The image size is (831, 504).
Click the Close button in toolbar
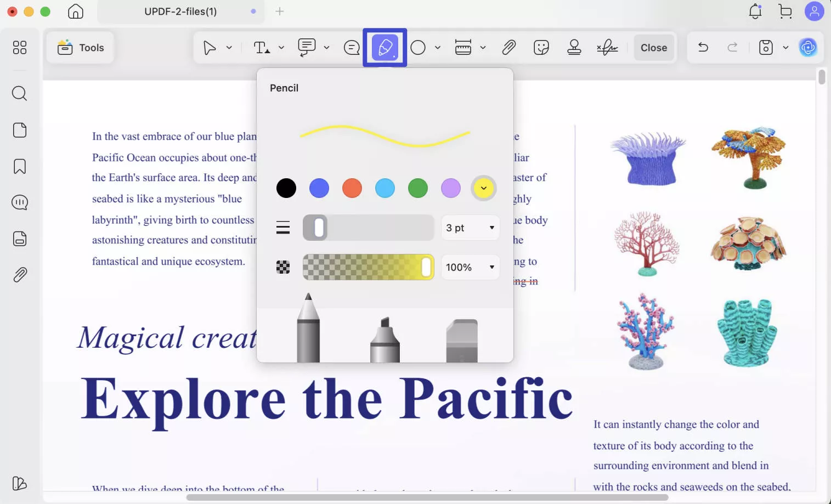[x=654, y=48]
